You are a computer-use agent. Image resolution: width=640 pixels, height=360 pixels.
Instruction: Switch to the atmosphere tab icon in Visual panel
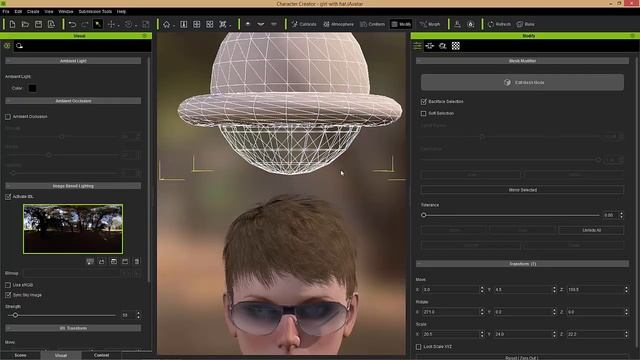19,46
